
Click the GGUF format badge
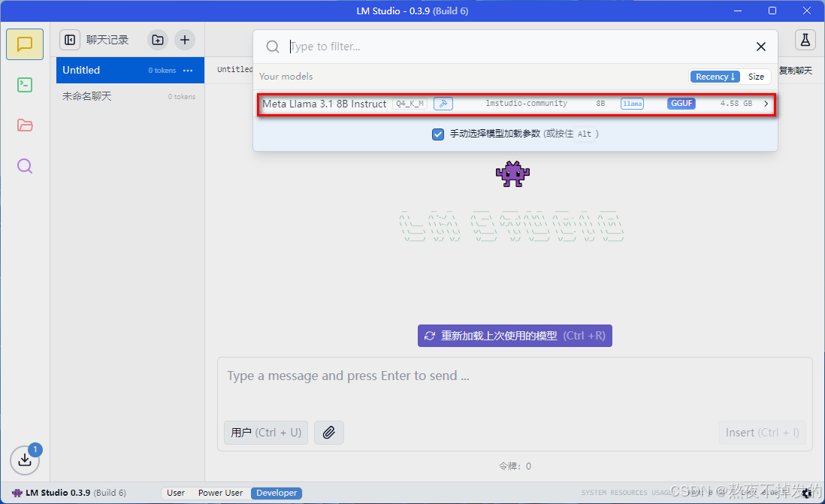(x=681, y=104)
